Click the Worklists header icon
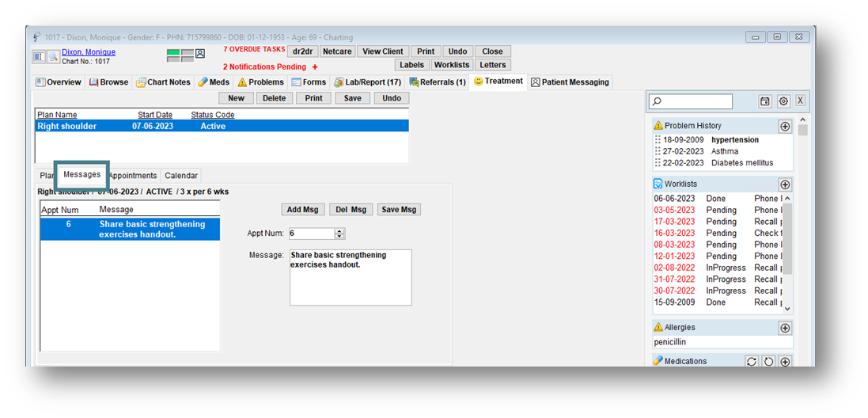This screenshot has height=418, width=868. coord(658,184)
